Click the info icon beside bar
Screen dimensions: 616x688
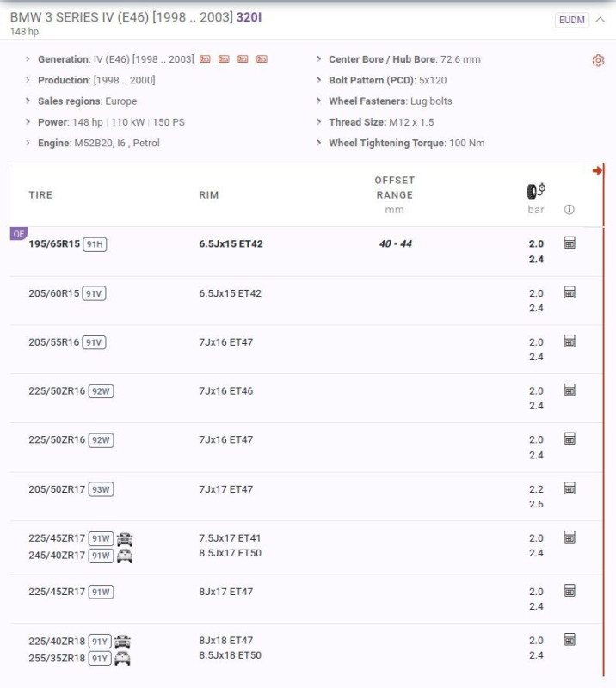click(569, 209)
